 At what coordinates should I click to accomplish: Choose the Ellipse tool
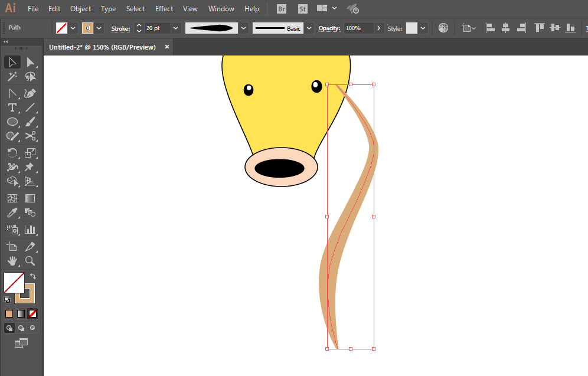[12, 122]
